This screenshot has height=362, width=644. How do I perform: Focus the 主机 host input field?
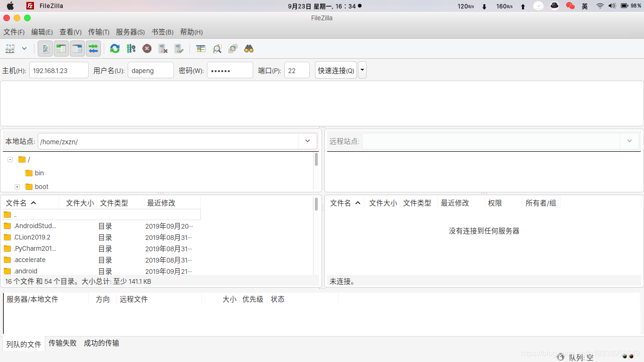(59, 70)
